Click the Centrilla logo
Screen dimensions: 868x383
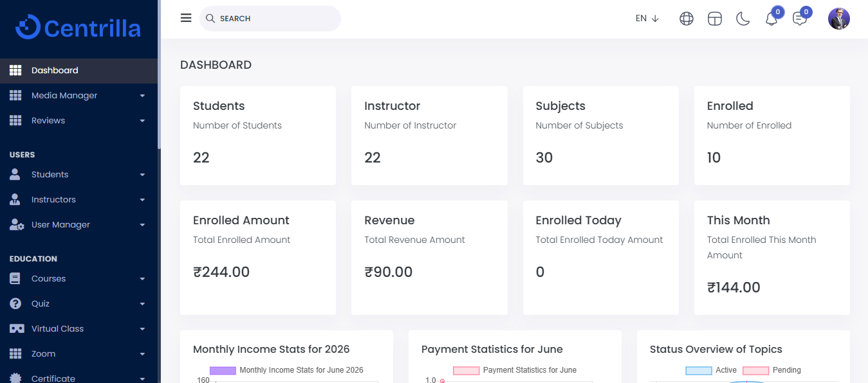(x=78, y=28)
